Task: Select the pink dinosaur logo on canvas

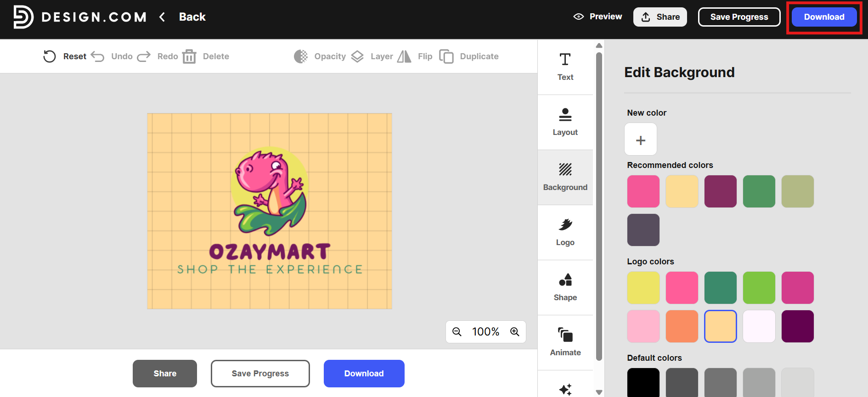Action: (270, 191)
